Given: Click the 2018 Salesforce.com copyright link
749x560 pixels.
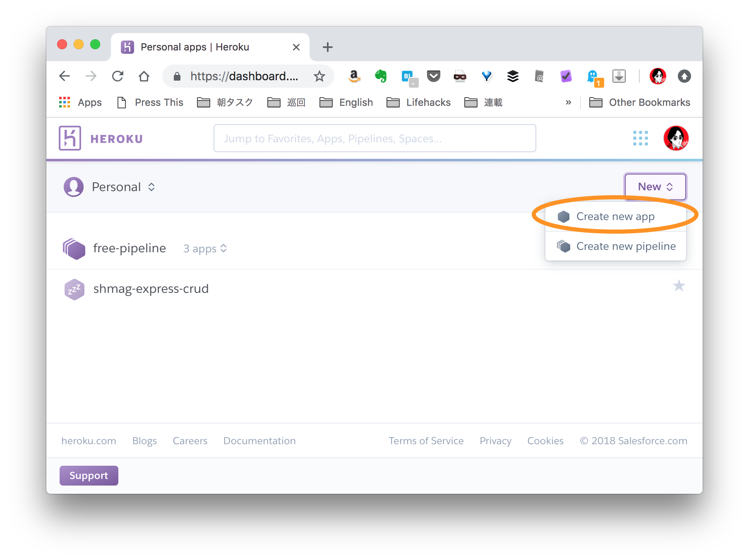Looking at the screenshot, I should coord(634,441).
